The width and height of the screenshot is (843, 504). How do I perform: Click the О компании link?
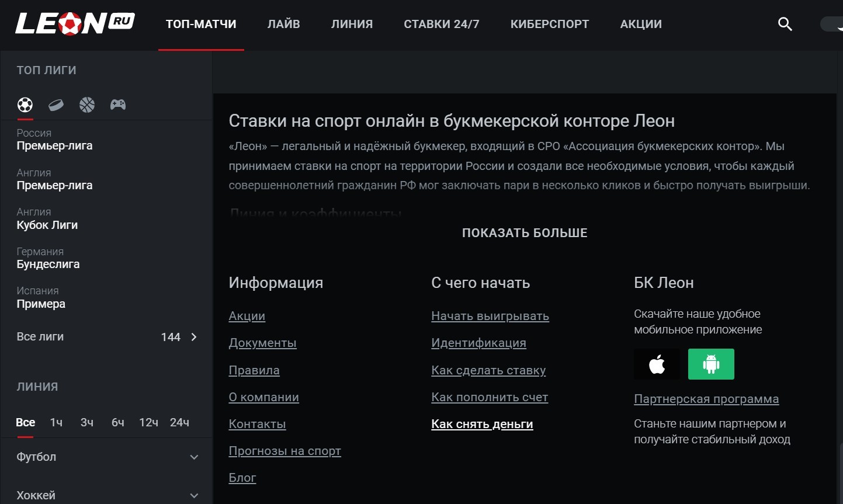pyautogui.click(x=264, y=397)
